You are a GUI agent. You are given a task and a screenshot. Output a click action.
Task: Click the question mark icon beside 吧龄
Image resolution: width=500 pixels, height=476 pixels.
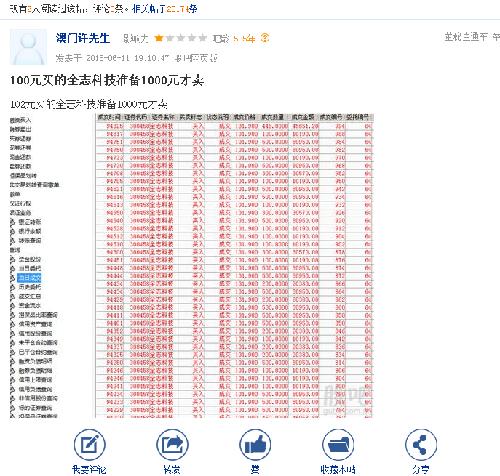tap(265, 38)
